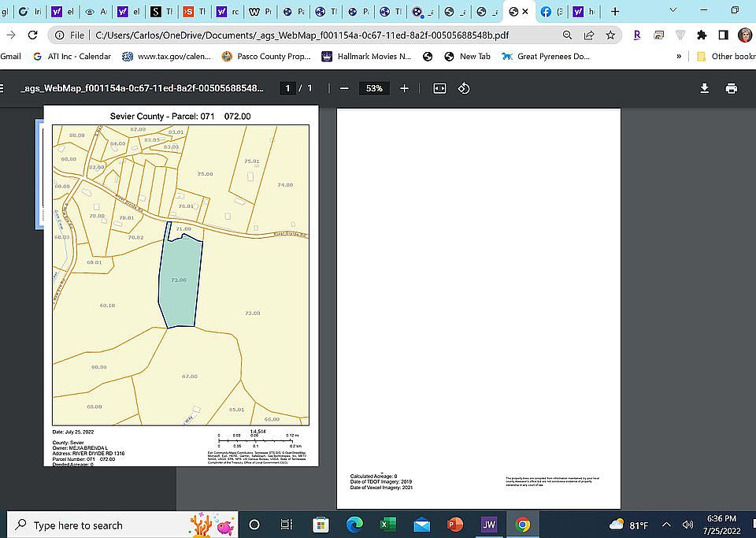Open the tab search dropdown arrow

tap(674, 11)
